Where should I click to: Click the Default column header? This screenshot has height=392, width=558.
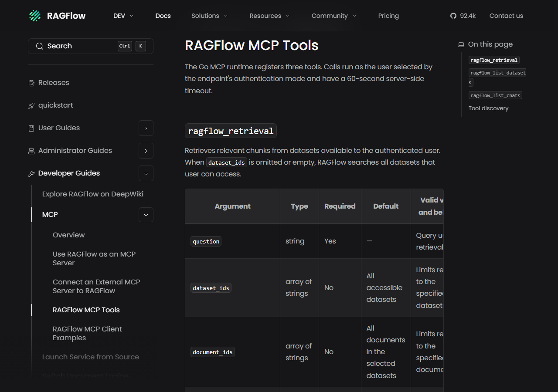pyautogui.click(x=386, y=206)
